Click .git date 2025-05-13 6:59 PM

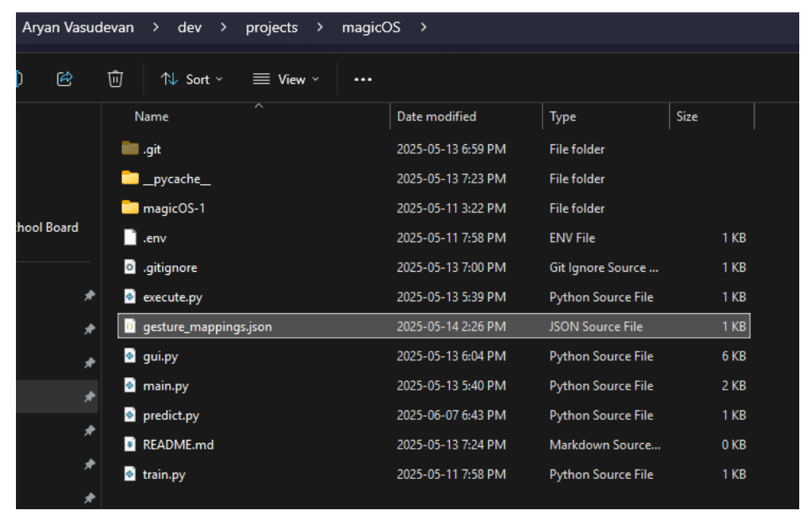[451, 149]
